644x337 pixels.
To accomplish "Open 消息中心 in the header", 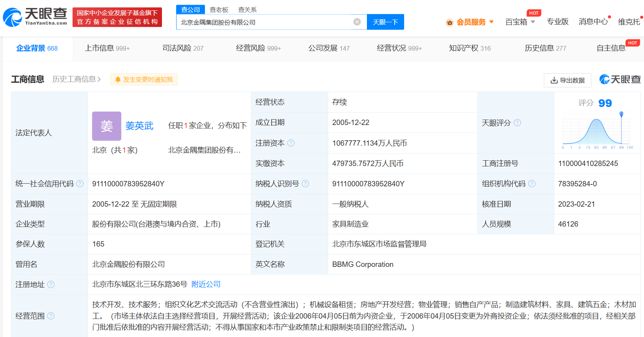I will (593, 22).
